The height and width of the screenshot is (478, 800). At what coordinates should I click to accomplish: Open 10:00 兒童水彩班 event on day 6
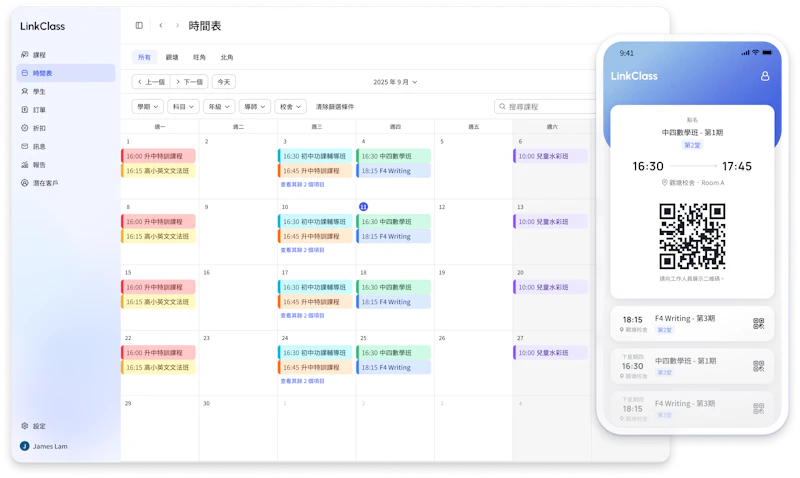[551, 156]
